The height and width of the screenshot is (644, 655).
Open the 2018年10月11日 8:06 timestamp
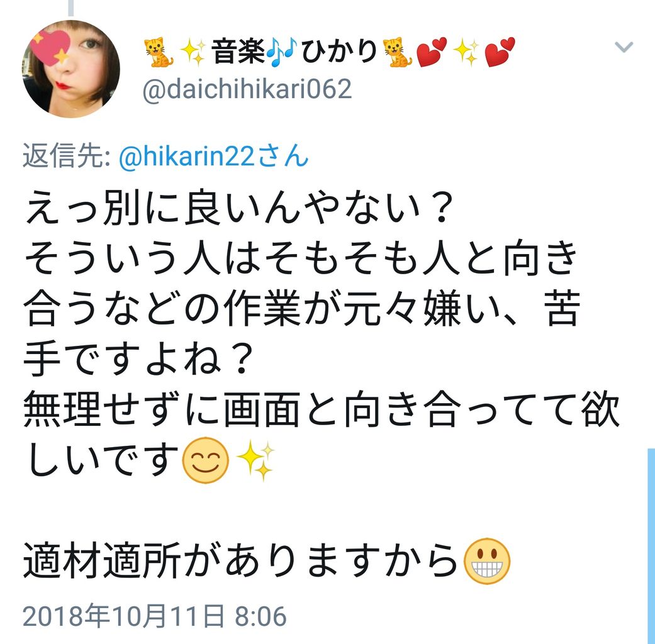(155, 616)
